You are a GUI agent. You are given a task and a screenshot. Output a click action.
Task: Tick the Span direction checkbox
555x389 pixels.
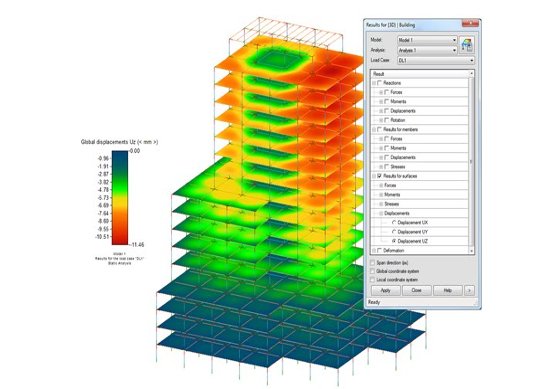372,263
